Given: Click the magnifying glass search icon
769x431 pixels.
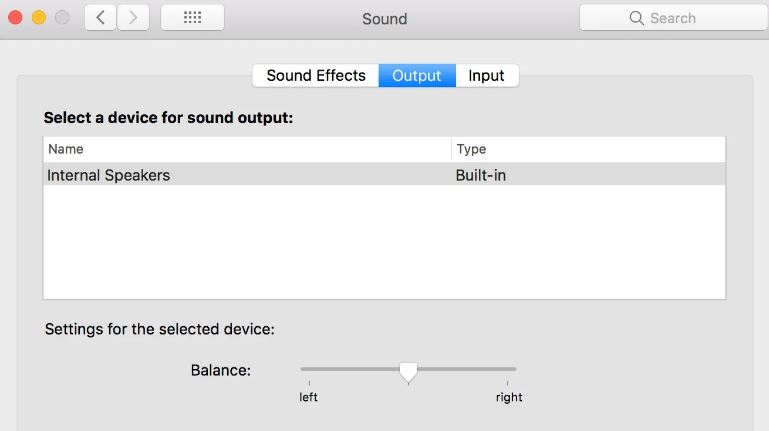Looking at the screenshot, I should [x=636, y=18].
